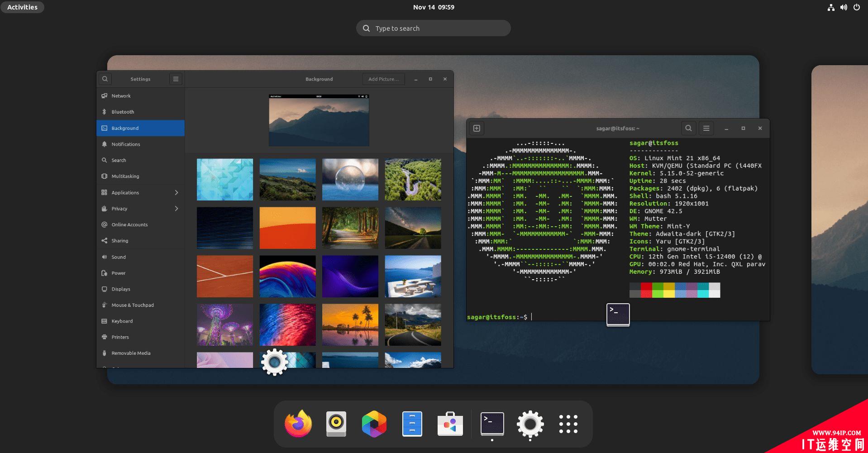Click the cyan color block in neofetch output
Image resolution: width=868 pixels, height=453 pixels.
pyautogui.click(x=703, y=290)
